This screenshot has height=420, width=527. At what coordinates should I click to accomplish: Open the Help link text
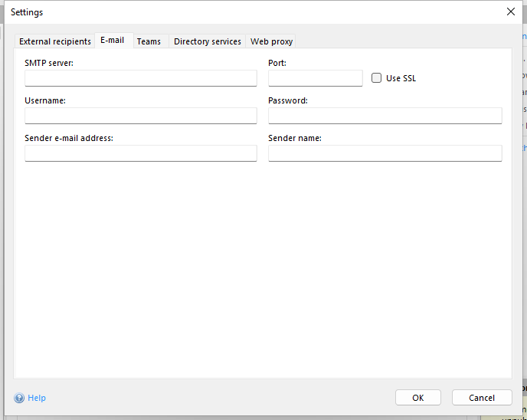[x=37, y=398]
